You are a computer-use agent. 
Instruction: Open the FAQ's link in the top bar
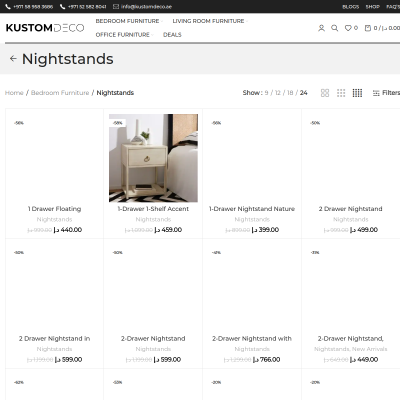point(393,7)
